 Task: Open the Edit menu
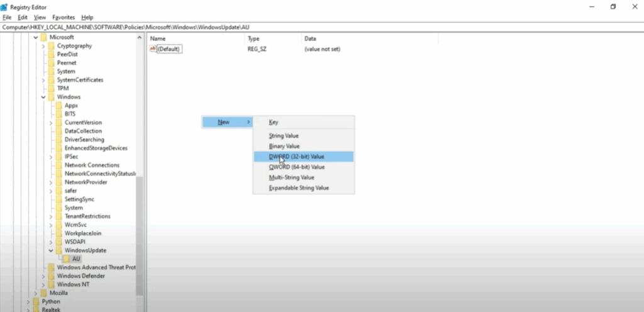[x=22, y=17]
